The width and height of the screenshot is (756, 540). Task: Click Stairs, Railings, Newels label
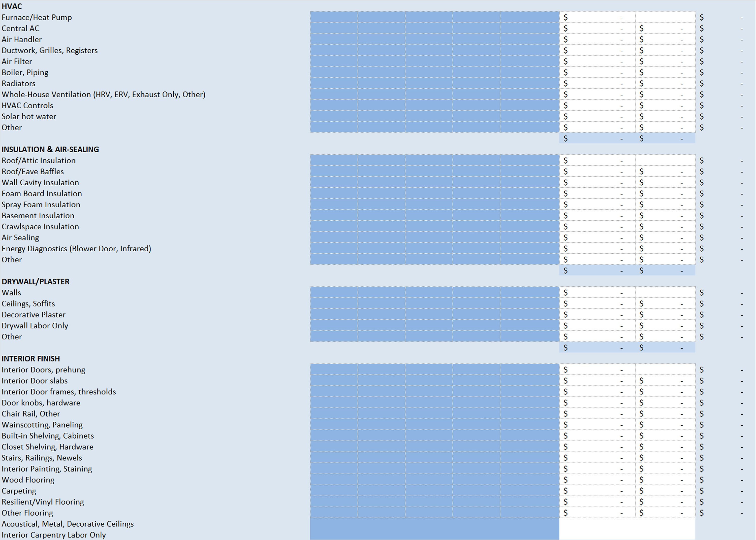(42, 458)
